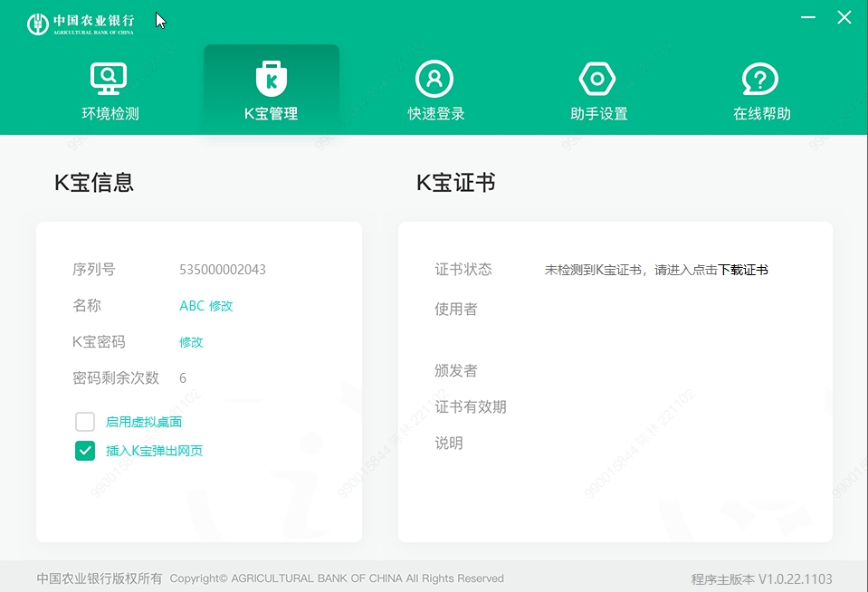Click the K宝密码 label
This screenshot has height=592, width=868.
point(99,341)
